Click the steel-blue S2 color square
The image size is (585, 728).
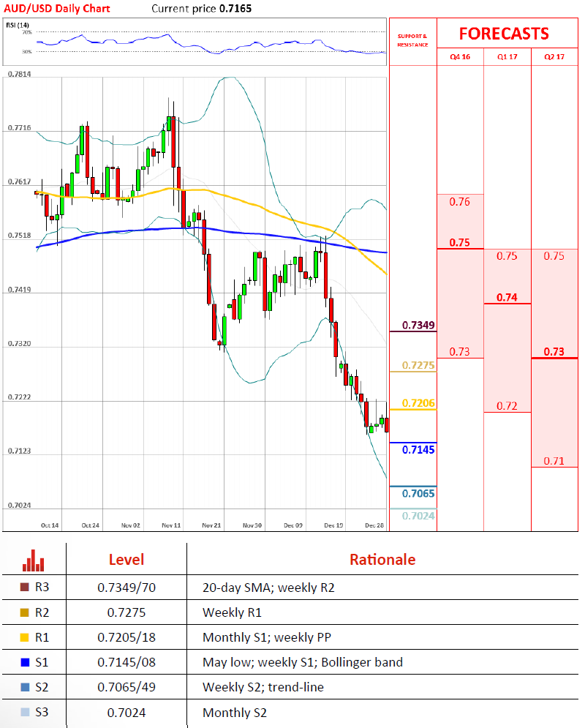pyautogui.click(x=25, y=688)
